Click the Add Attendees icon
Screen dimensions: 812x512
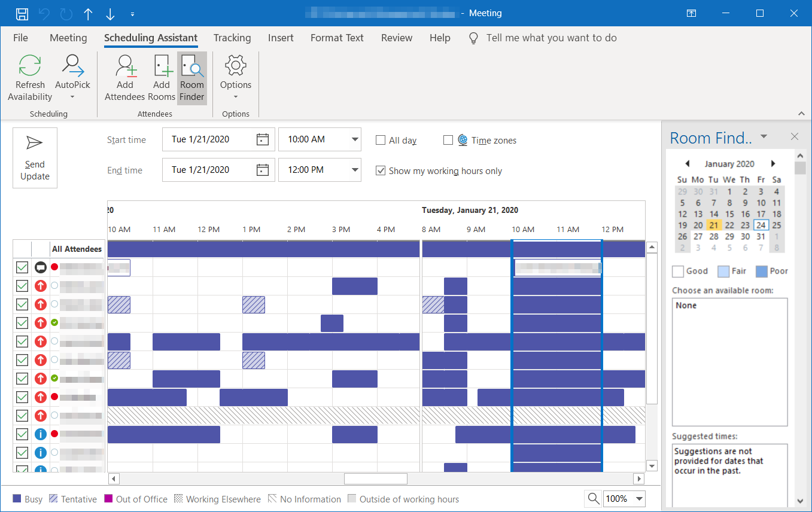(125, 66)
